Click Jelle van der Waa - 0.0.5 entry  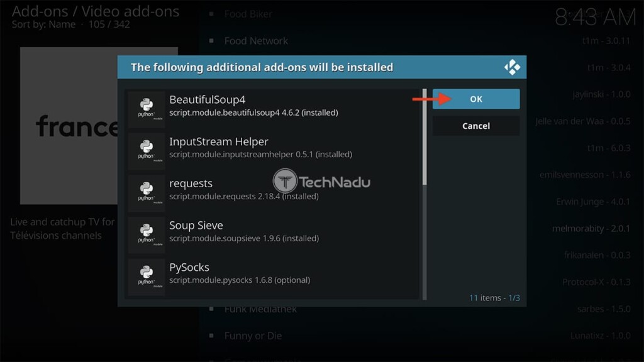coord(583,121)
